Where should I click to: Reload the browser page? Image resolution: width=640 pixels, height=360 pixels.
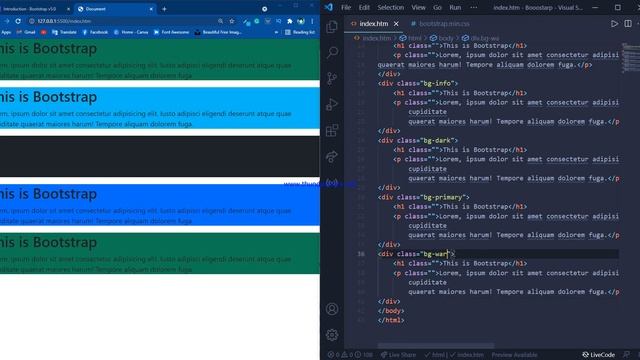[x=18, y=21]
